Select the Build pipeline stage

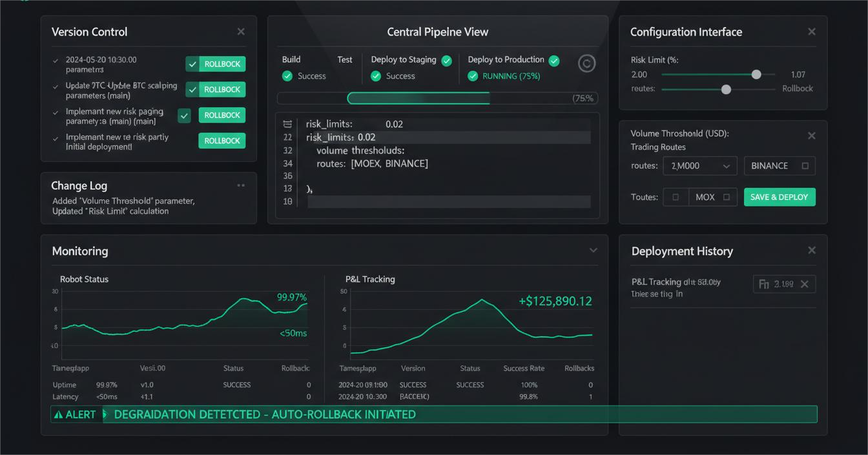291,59
